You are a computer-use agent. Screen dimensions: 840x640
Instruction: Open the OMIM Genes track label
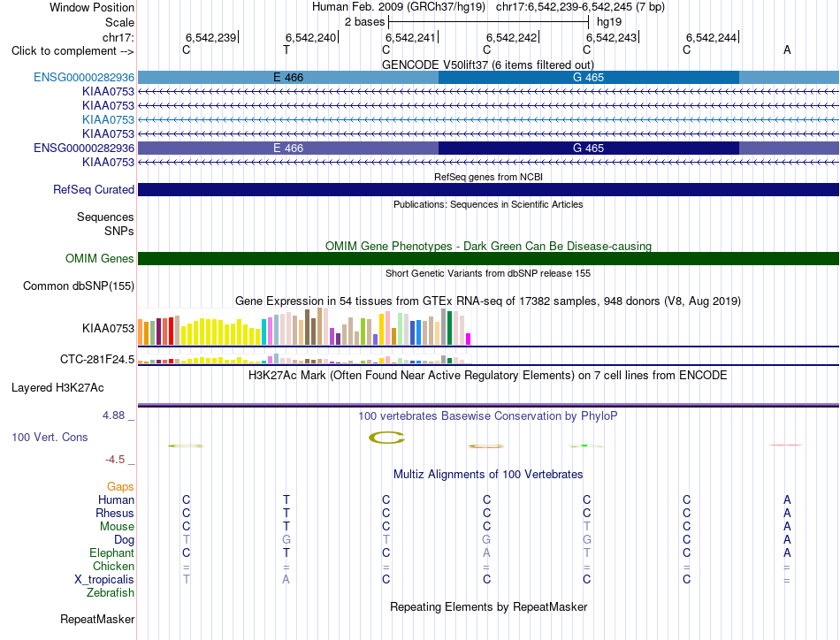[100, 259]
